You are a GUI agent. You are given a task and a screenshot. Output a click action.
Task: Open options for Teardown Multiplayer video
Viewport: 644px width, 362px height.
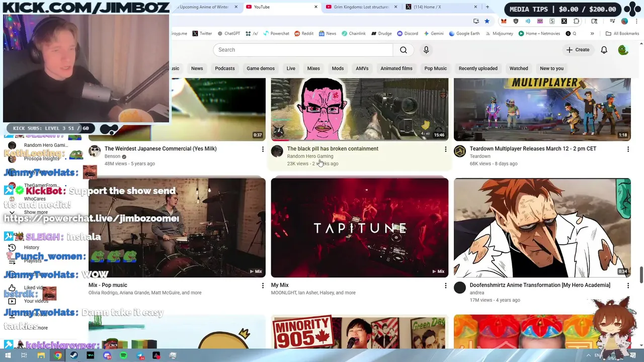click(628, 149)
